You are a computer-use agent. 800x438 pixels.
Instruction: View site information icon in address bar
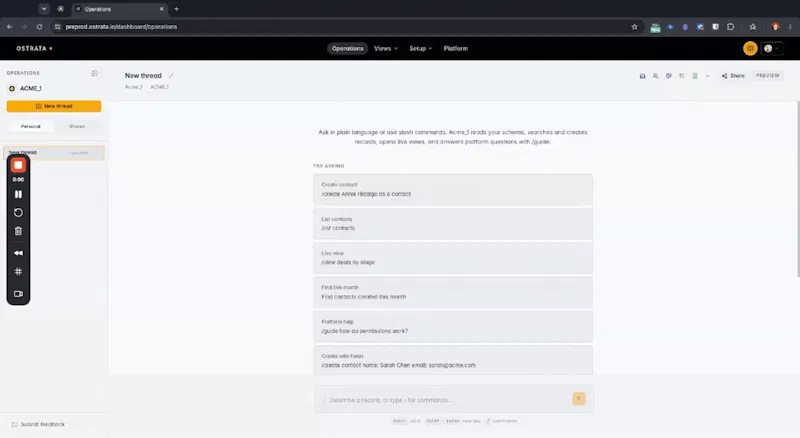[x=57, y=27]
